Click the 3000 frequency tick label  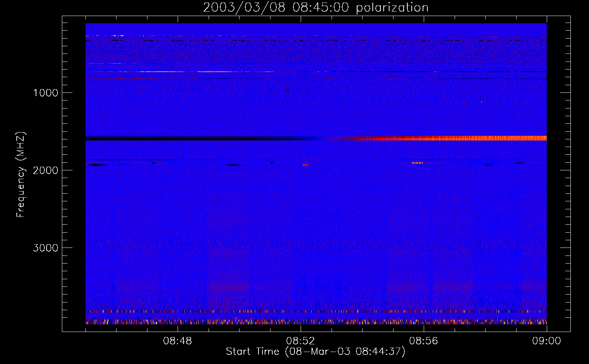point(46,248)
